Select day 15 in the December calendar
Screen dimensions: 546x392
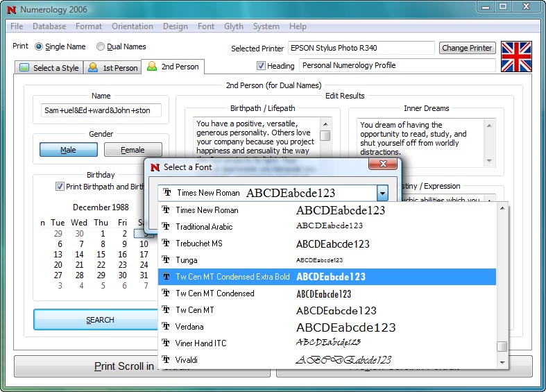(x=101, y=255)
